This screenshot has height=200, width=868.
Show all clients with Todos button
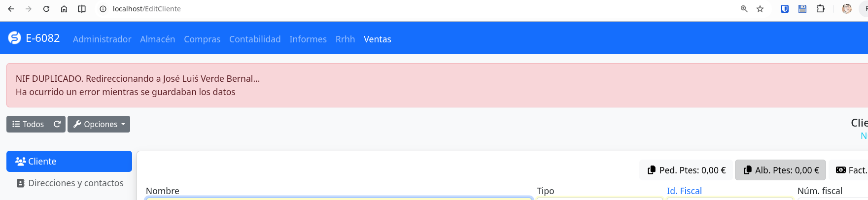[x=28, y=124]
